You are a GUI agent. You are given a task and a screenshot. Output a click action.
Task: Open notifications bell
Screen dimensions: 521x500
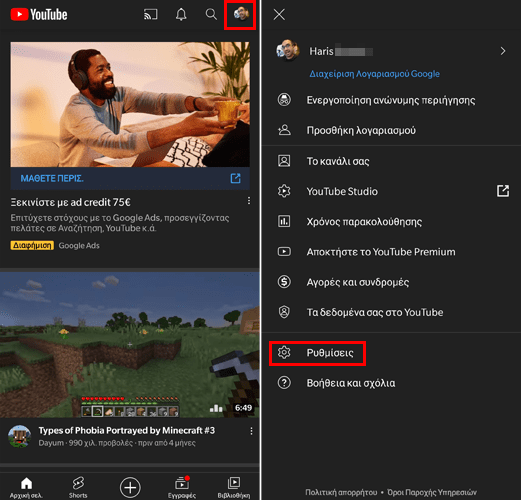181,14
